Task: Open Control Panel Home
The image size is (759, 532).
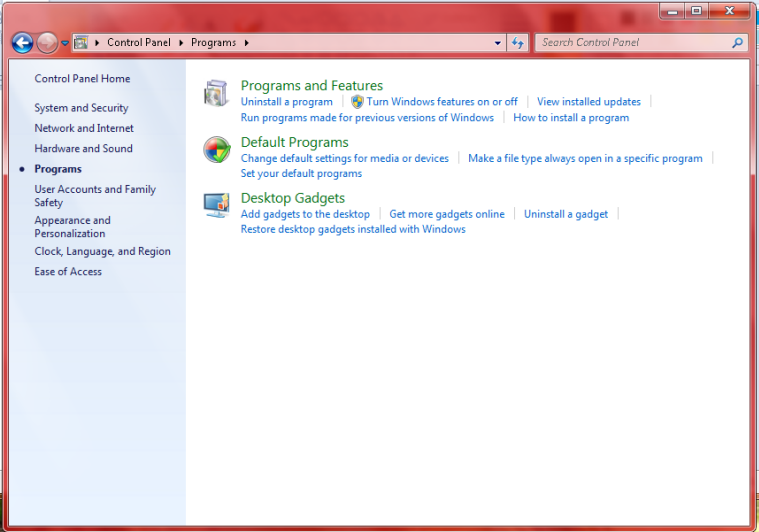Action: coord(82,78)
